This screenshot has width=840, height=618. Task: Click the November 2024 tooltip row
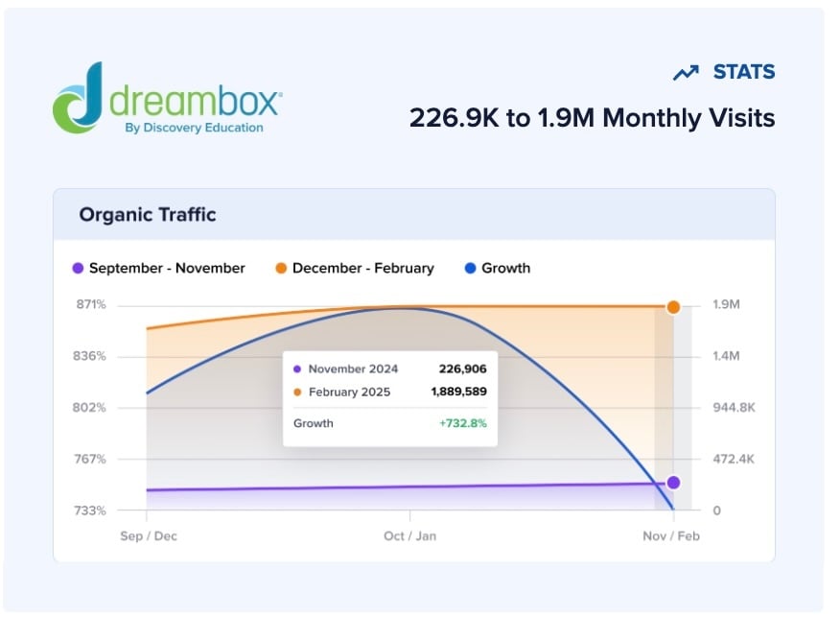pos(388,368)
